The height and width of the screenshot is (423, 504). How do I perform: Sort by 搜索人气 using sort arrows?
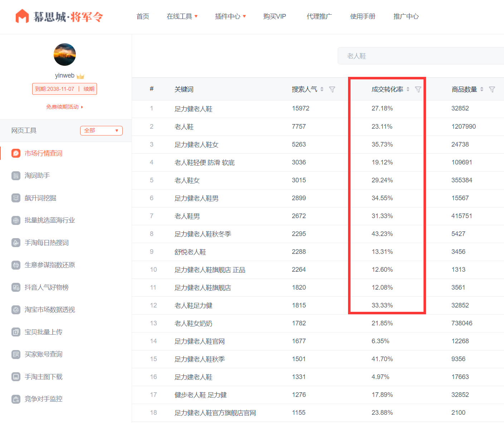tap(322, 89)
